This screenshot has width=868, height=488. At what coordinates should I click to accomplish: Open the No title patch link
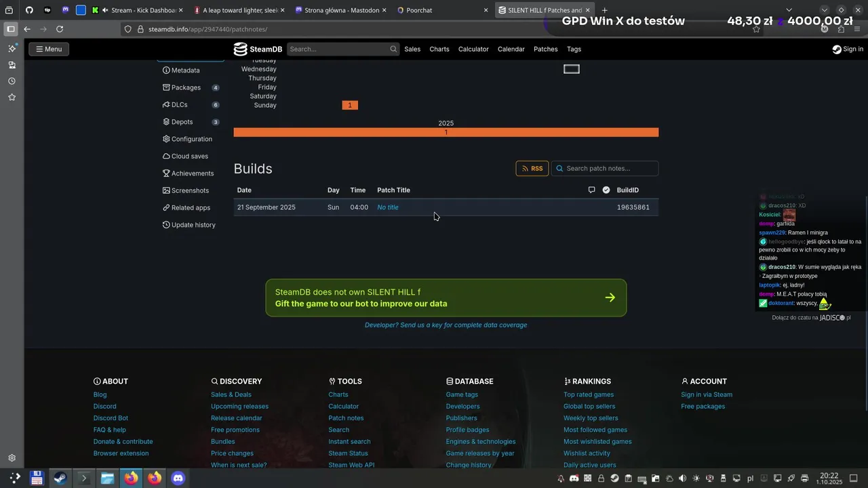[388, 207]
